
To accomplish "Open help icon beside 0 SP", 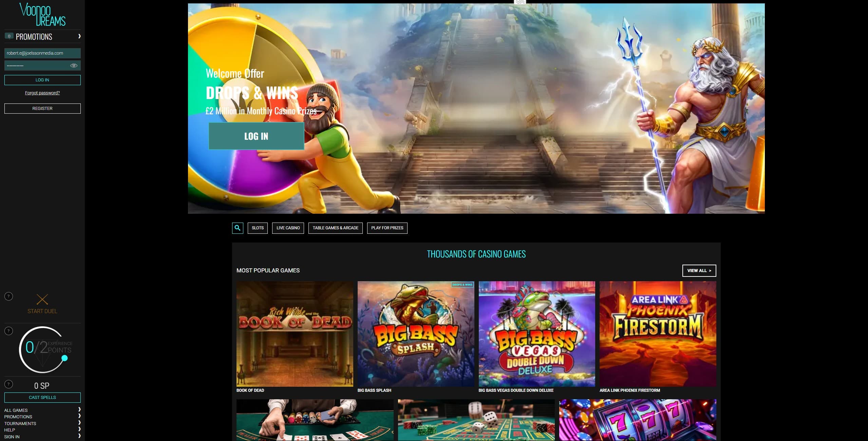I will point(8,384).
